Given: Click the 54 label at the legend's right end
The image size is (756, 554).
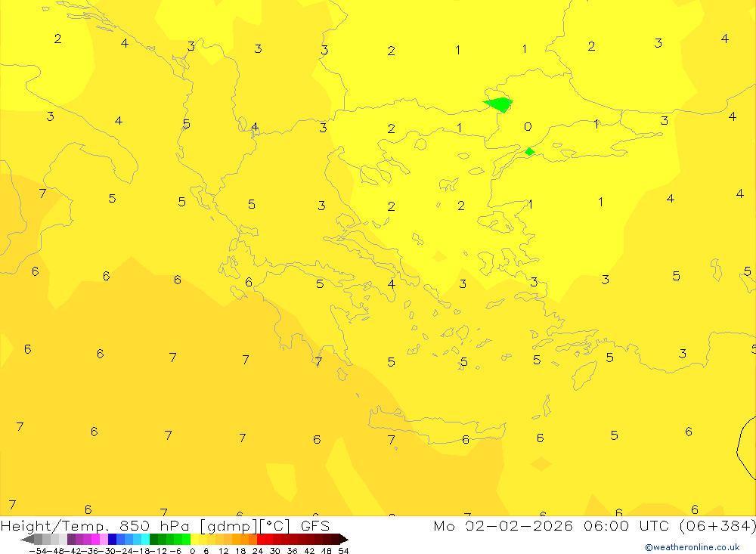Looking at the screenshot, I should [343, 551].
